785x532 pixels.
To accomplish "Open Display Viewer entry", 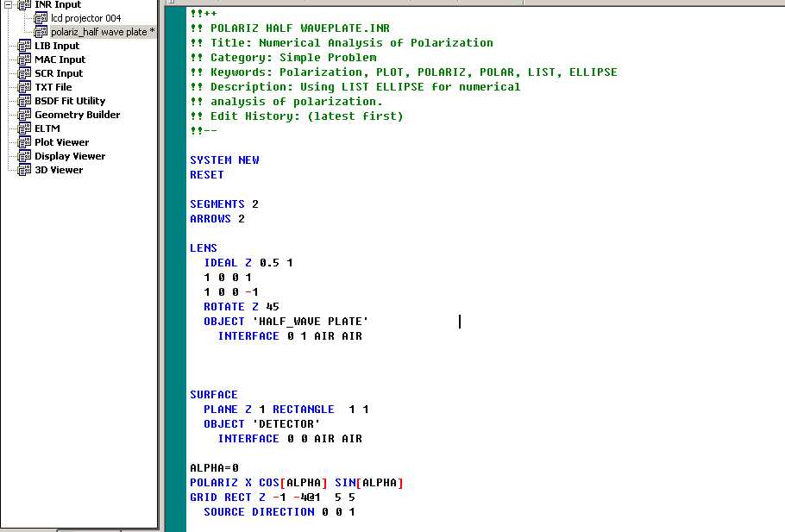I will pyautogui.click(x=70, y=156).
